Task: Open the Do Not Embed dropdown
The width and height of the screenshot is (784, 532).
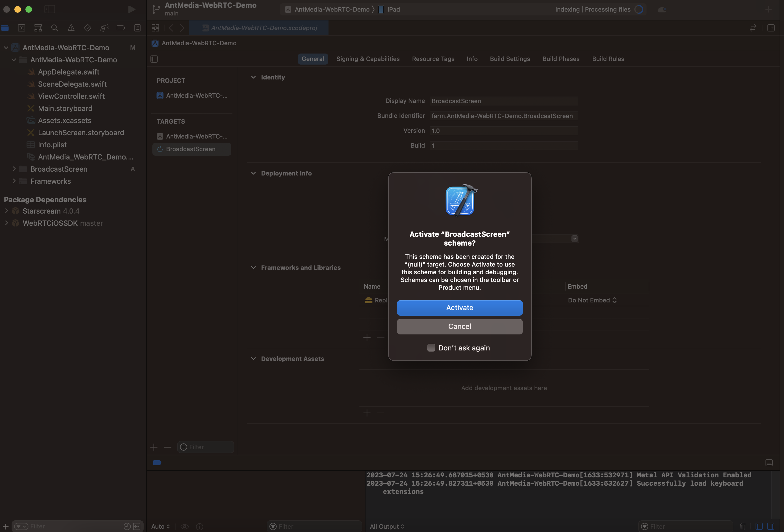Action: click(x=592, y=300)
